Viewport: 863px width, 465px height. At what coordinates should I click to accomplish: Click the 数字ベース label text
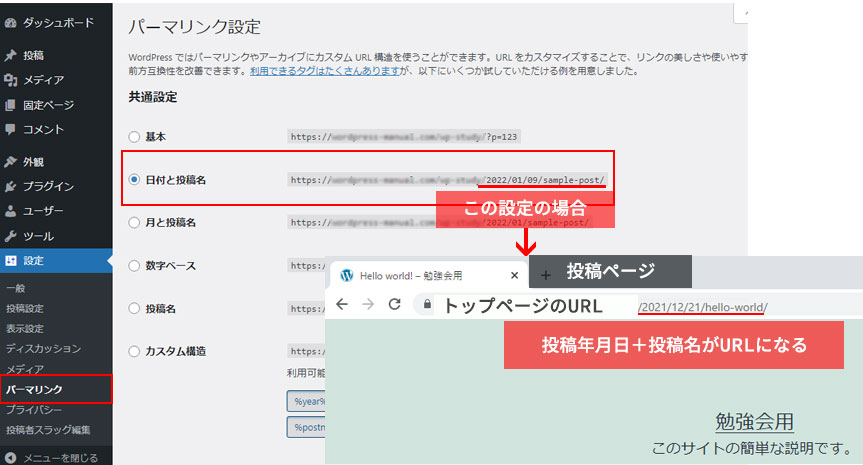pos(171,266)
